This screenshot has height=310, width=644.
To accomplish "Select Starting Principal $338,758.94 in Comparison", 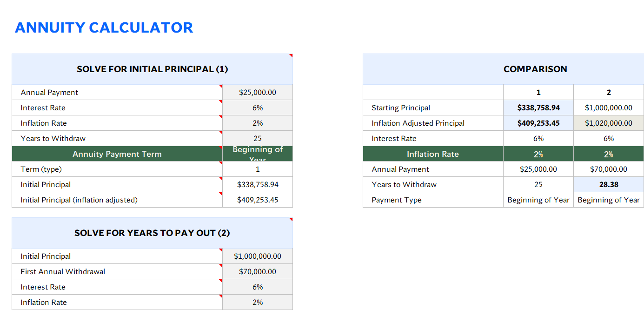I will pyautogui.click(x=538, y=108).
